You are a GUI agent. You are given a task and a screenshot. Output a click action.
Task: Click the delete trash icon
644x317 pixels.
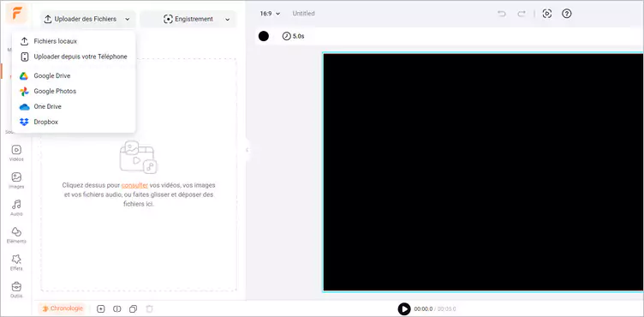point(150,308)
